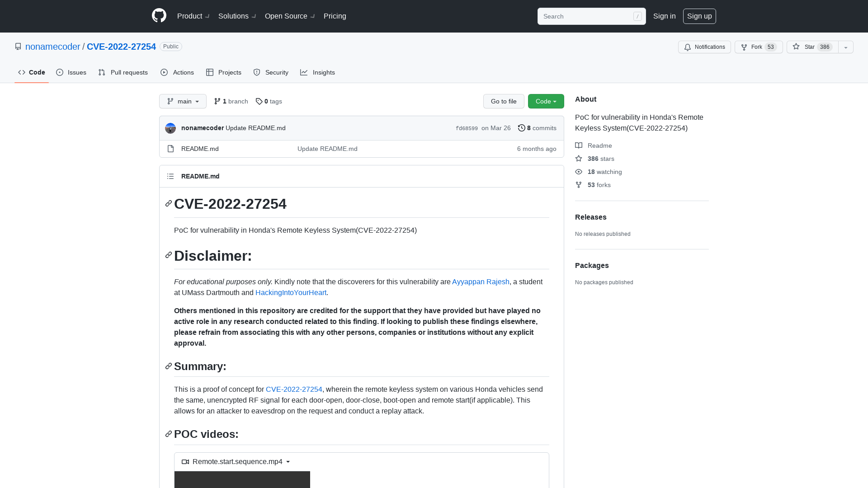The height and width of the screenshot is (488, 868).
Task: Open the Security tab
Action: click(271, 72)
